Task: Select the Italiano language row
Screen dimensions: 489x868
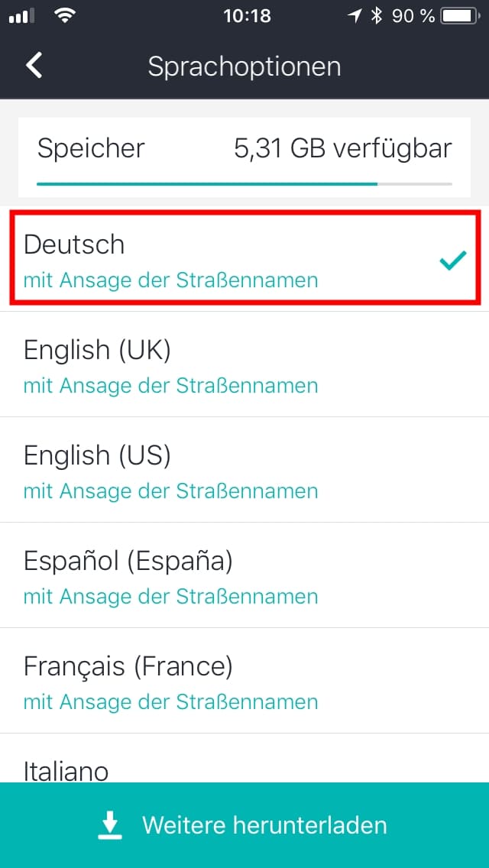Action: click(x=244, y=758)
